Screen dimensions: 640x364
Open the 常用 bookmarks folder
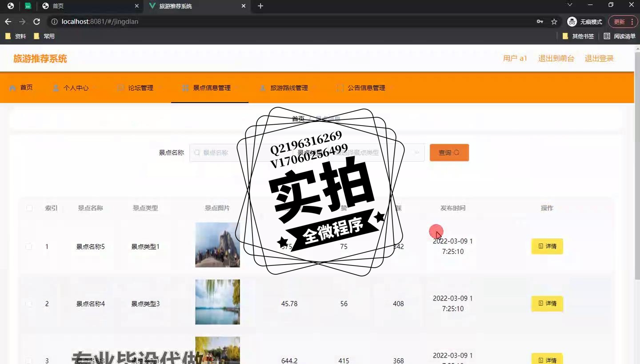click(x=44, y=36)
